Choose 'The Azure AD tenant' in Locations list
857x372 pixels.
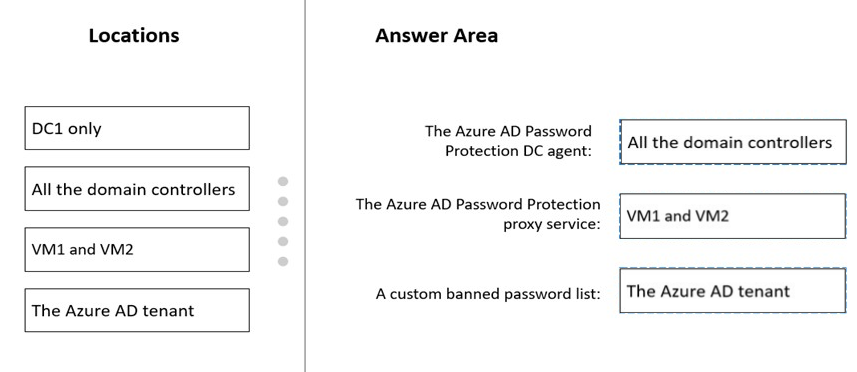click(137, 310)
